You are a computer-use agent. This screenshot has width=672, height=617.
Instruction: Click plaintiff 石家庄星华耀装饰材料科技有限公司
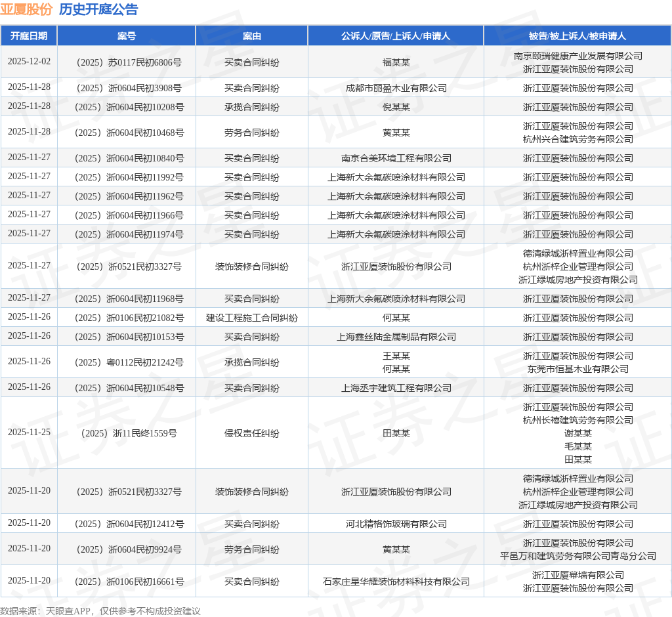396,582
